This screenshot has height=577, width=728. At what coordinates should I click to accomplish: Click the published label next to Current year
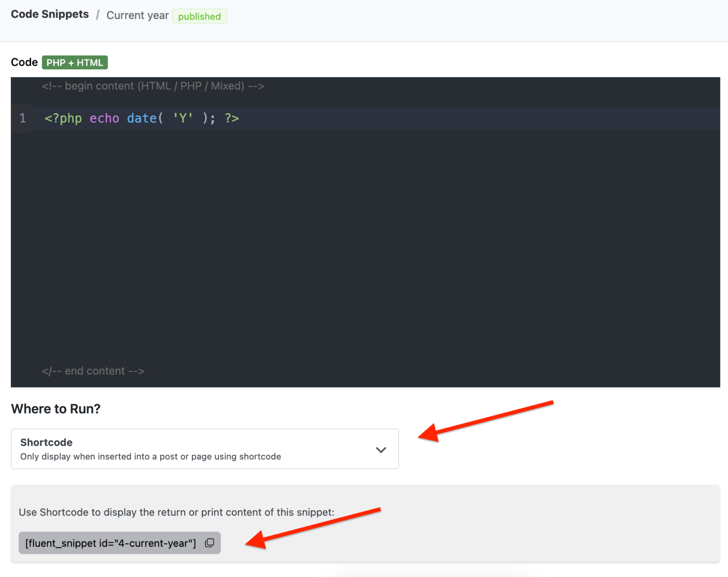(200, 16)
